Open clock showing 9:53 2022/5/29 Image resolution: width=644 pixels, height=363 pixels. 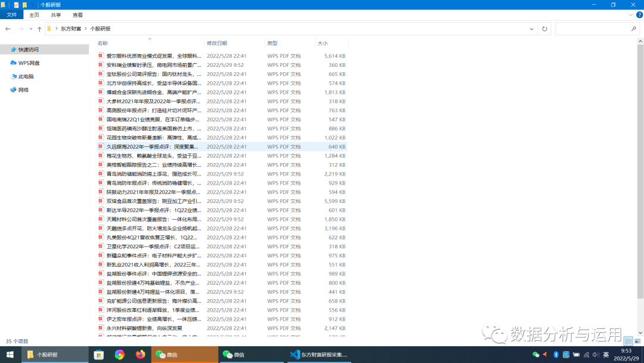[626, 355]
